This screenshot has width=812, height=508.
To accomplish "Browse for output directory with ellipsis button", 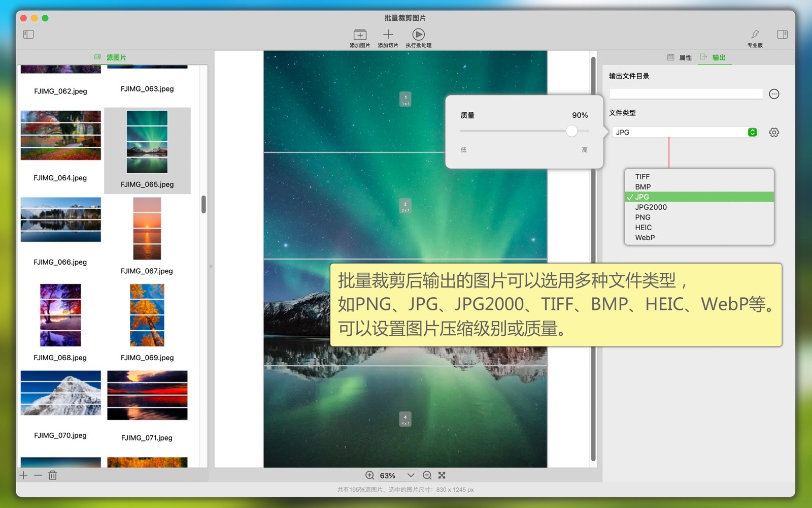I will pos(773,94).
